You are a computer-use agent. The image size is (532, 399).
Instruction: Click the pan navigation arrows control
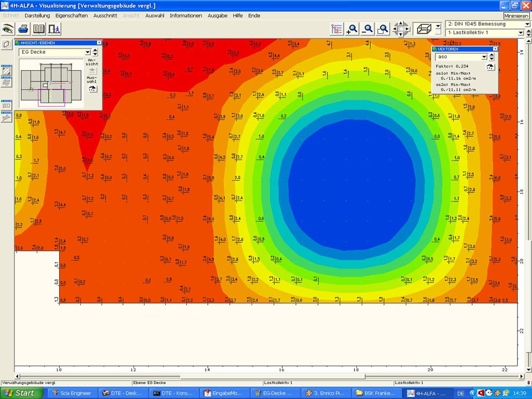tap(401, 29)
